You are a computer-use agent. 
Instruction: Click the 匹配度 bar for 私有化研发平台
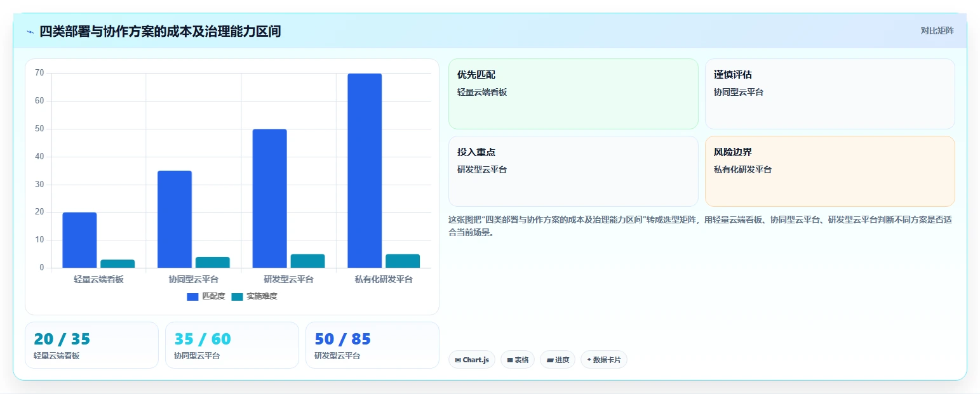click(365, 171)
